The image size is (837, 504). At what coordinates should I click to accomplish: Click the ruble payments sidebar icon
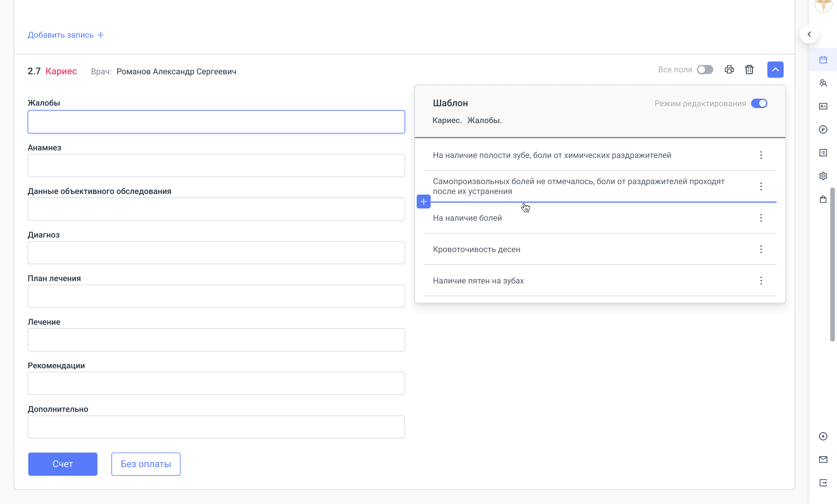tap(823, 129)
